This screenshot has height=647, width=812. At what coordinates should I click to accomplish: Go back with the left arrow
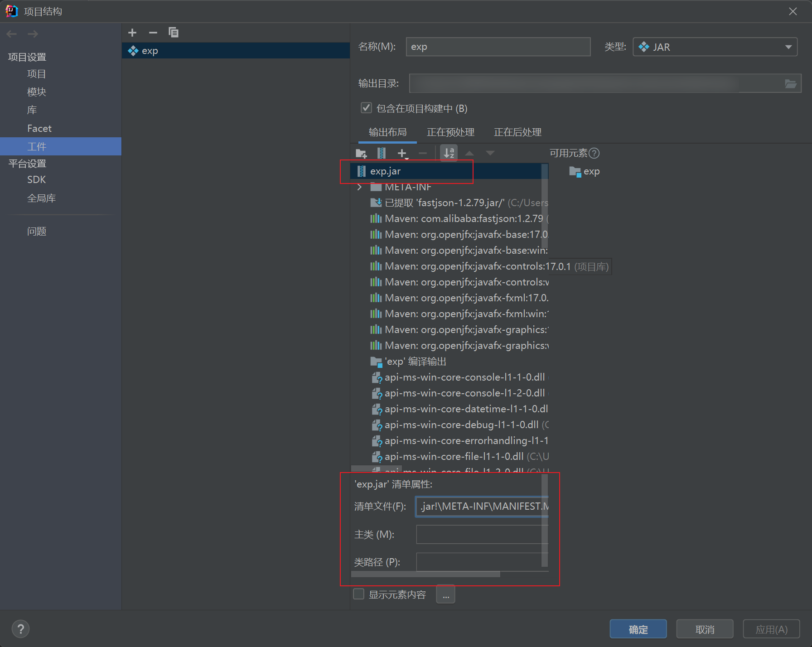(x=12, y=34)
